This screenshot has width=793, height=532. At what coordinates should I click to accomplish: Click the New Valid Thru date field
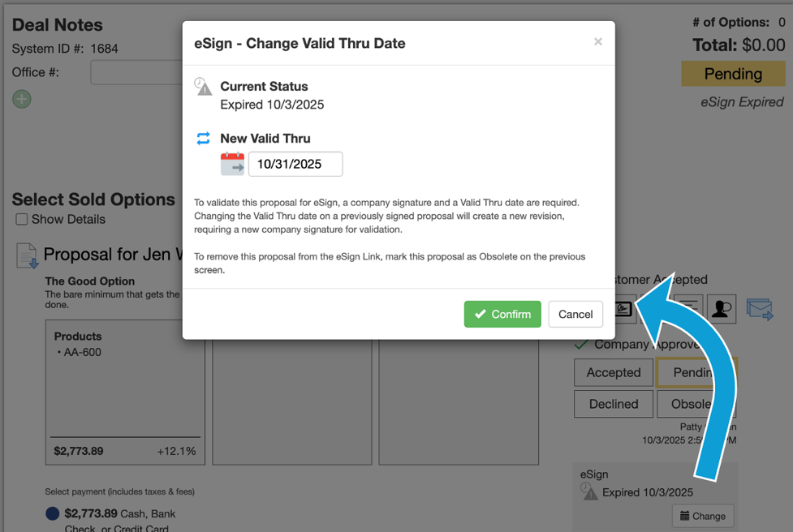click(295, 164)
